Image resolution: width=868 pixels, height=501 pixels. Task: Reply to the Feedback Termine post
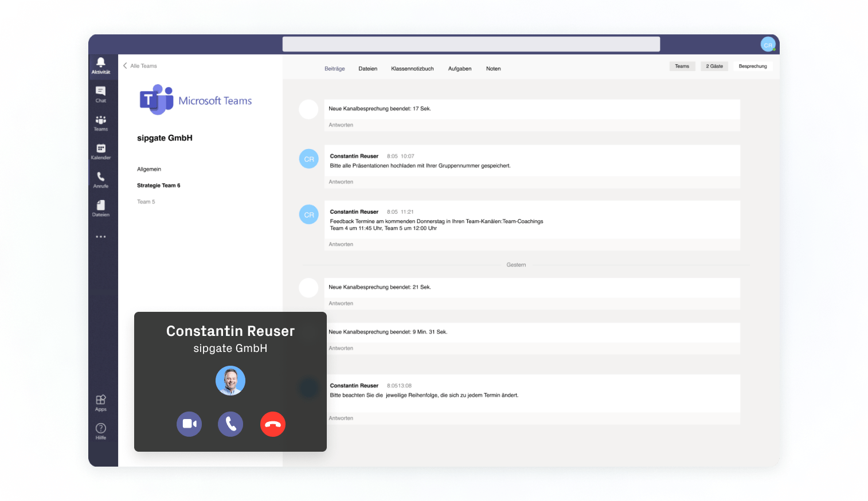pos(341,244)
